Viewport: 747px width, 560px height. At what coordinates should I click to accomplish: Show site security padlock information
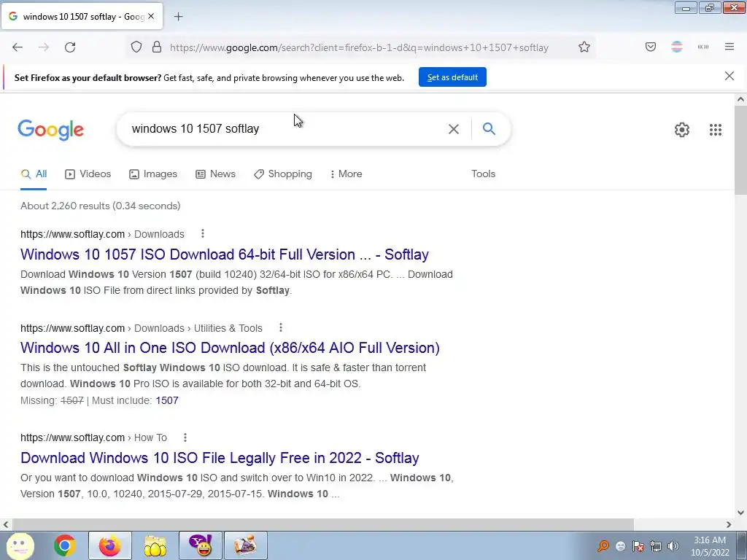[x=157, y=47]
